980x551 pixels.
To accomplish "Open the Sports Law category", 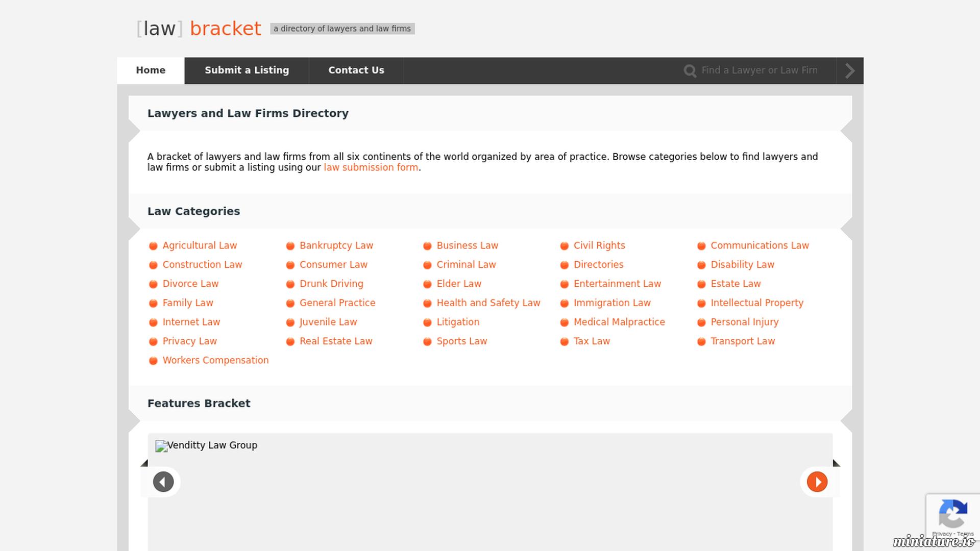I will (x=462, y=341).
